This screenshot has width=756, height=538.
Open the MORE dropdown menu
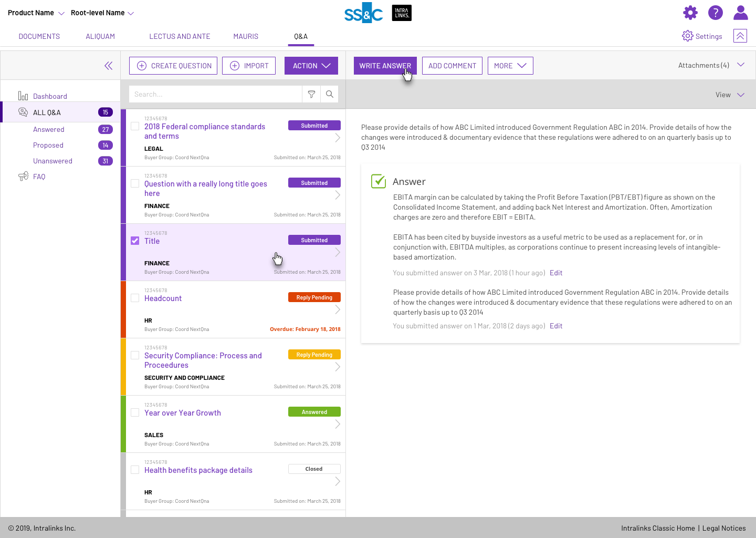[x=510, y=66]
